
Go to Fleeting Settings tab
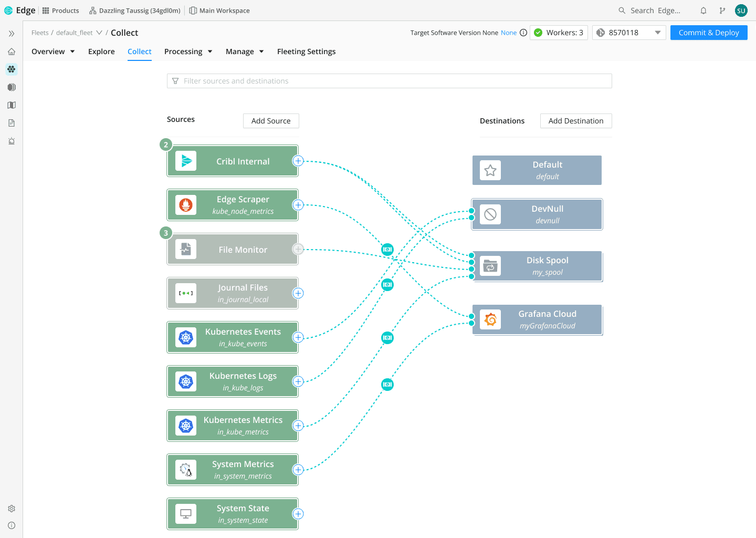coord(306,51)
